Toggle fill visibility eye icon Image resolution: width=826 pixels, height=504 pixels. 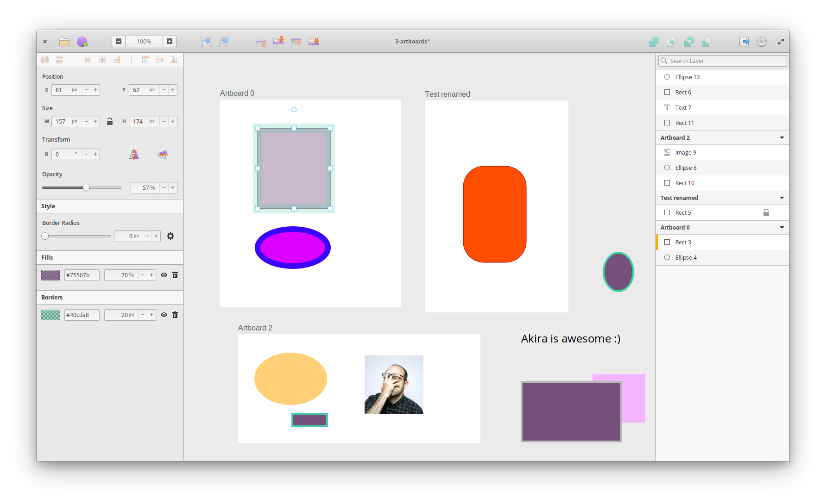164,275
